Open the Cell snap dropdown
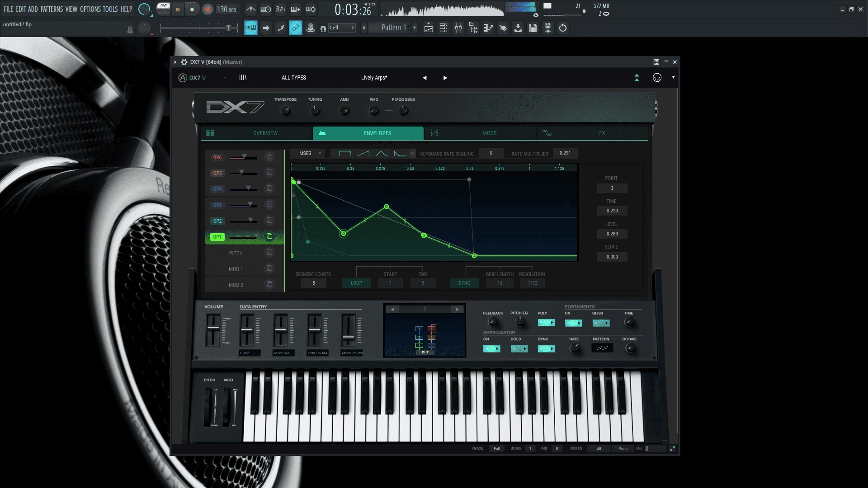This screenshot has width=868, height=488. click(342, 28)
